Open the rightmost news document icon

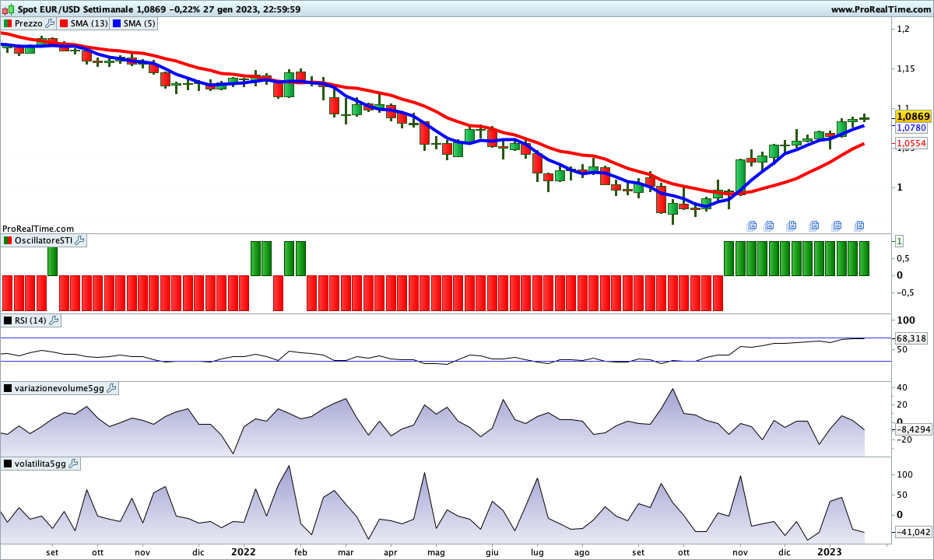(859, 226)
